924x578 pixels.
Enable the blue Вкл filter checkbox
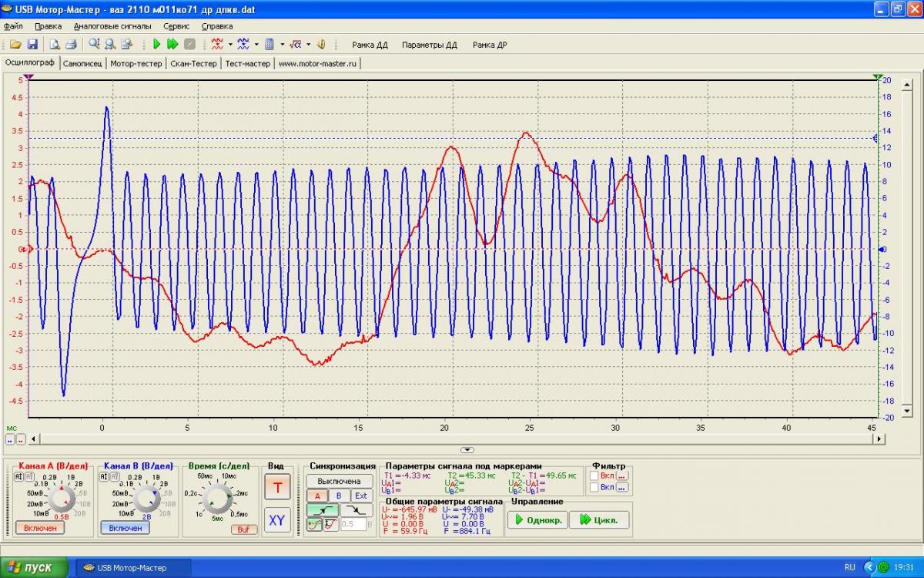click(594, 487)
